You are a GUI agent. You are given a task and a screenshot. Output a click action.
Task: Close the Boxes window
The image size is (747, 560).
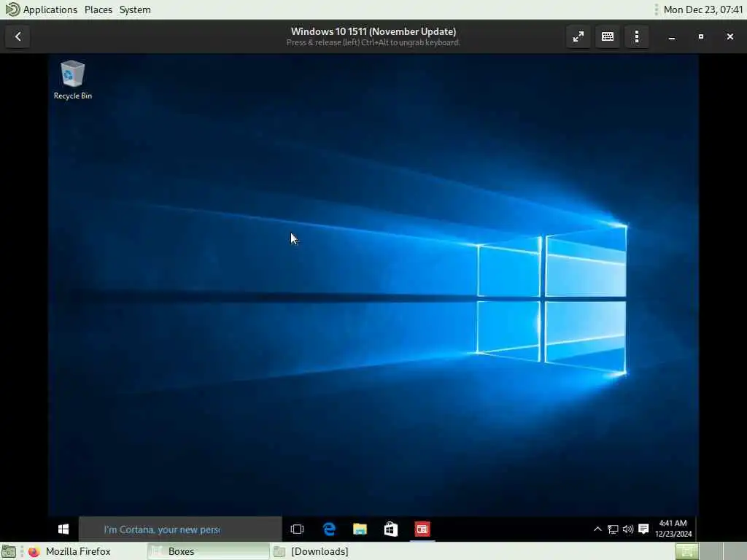click(729, 36)
